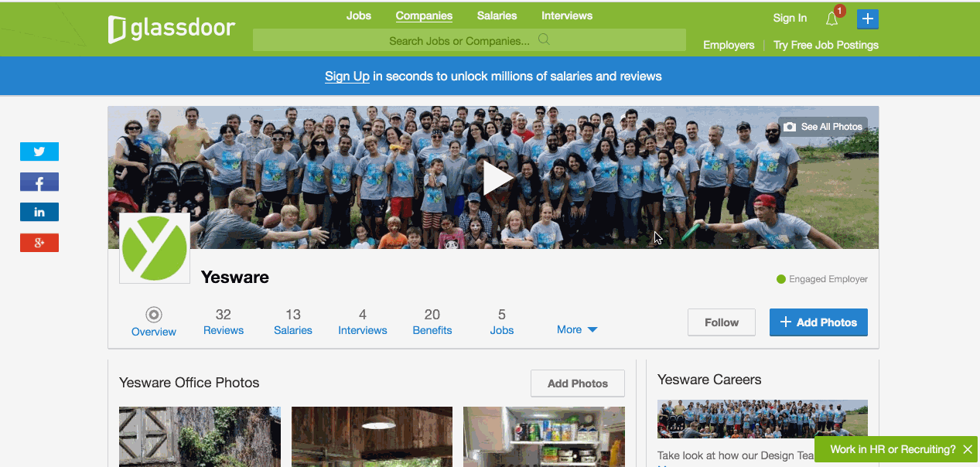The width and height of the screenshot is (980, 467).
Task: Click the Google Plus share icon
Action: click(39, 243)
